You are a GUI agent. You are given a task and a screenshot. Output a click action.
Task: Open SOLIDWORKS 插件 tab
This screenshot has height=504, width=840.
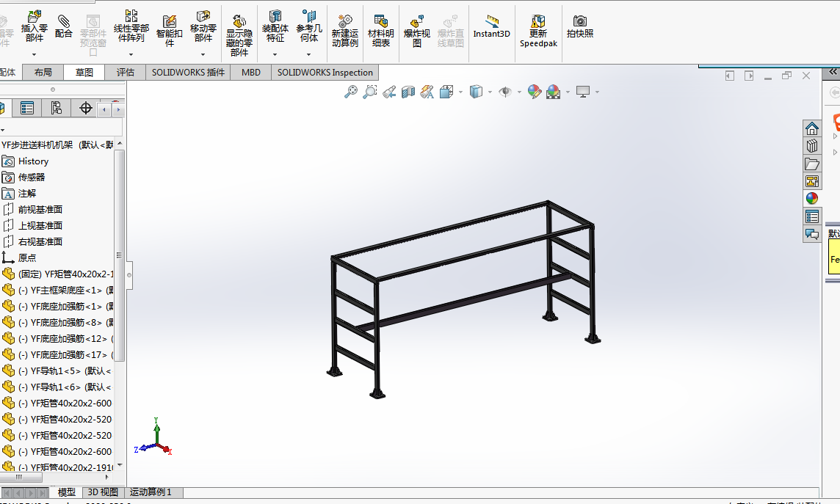pos(188,72)
